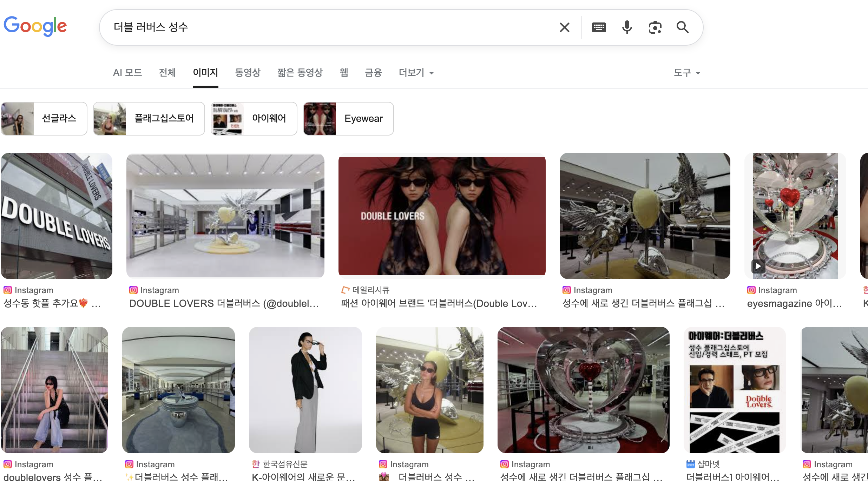Clear the search box with X icon

(564, 27)
